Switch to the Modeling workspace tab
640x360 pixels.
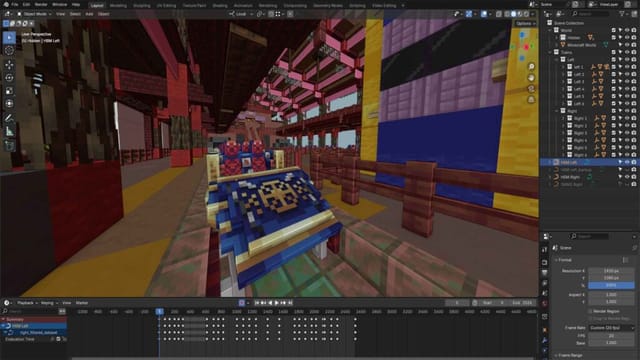point(118,6)
